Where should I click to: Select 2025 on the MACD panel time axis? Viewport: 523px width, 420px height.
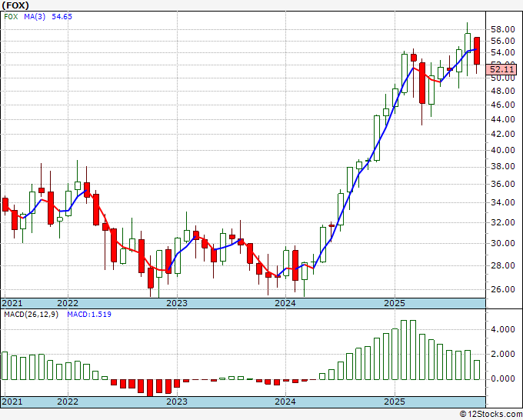click(x=395, y=402)
